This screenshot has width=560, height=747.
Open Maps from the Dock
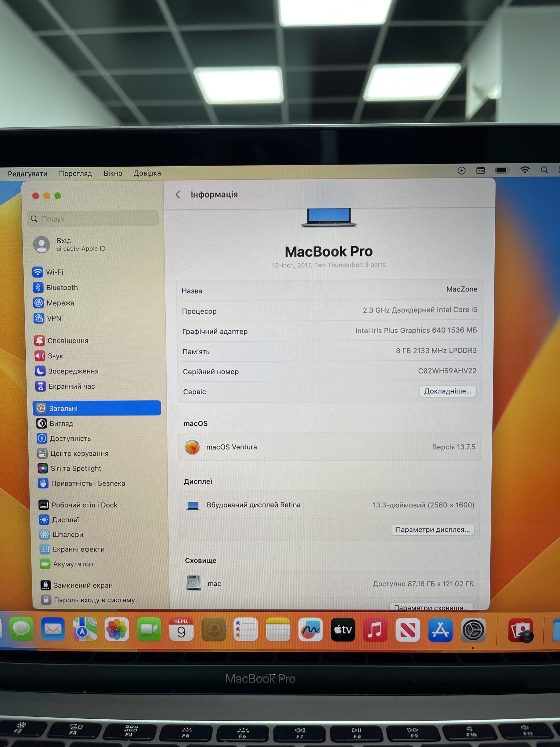point(85,629)
